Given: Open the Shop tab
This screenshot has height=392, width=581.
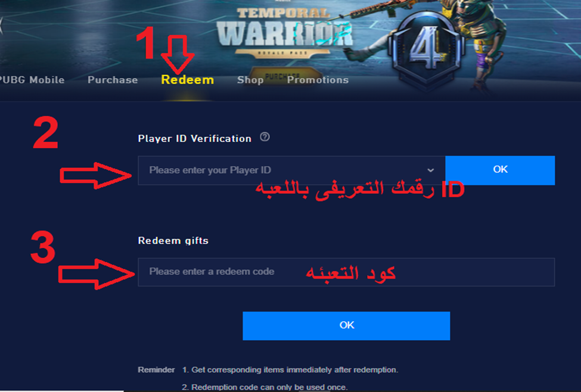Looking at the screenshot, I should click(250, 80).
